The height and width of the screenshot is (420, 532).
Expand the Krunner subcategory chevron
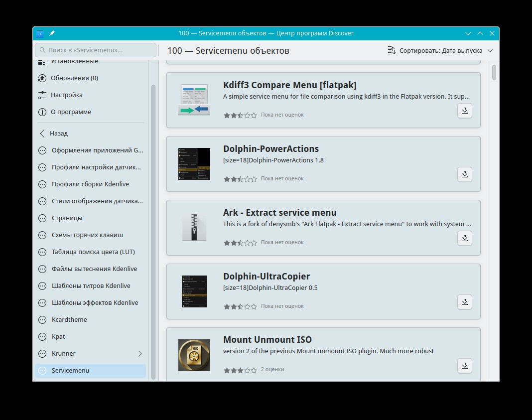[140, 354]
